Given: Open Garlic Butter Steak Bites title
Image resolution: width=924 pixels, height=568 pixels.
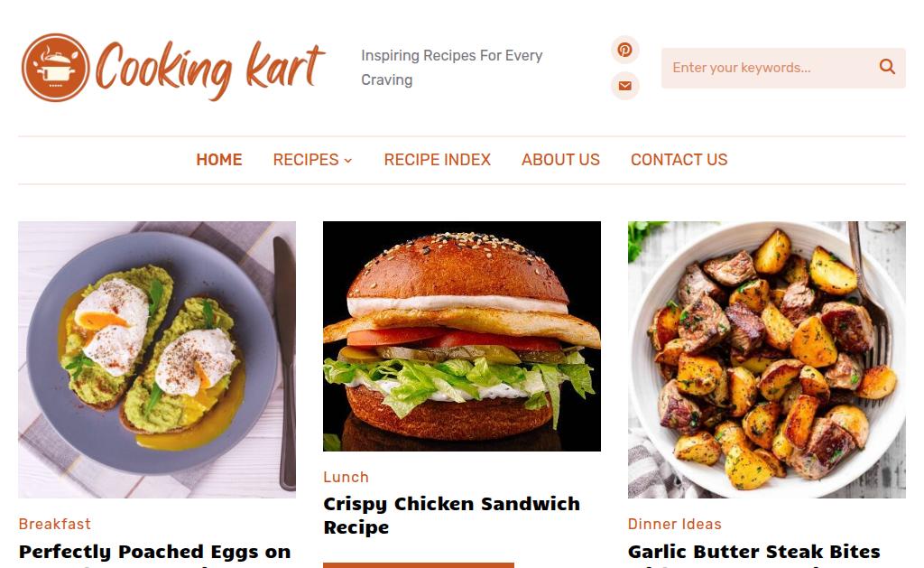Looking at the screenshot, I should (754, 552).
